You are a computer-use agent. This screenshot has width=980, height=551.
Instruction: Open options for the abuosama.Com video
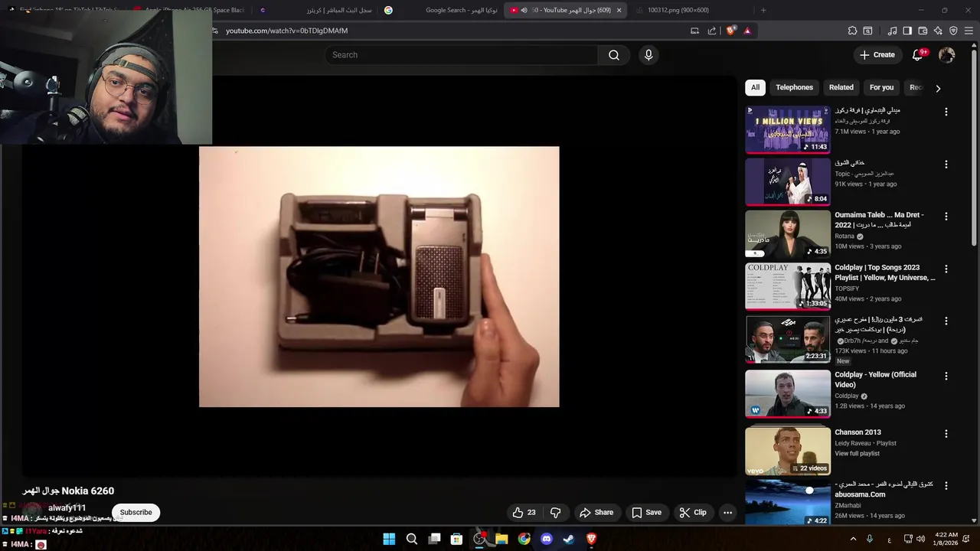pyautogui.click(x=946, y=486)
